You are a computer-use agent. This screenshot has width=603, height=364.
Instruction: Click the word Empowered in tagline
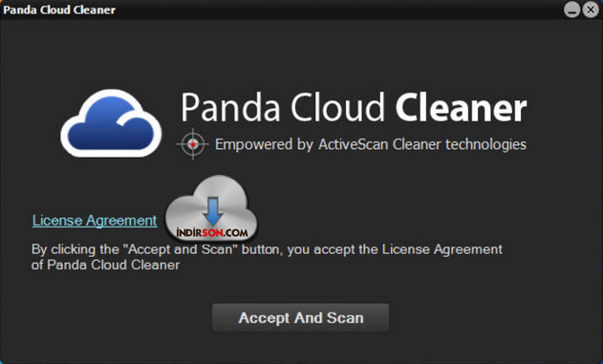(x=254, y=145)
